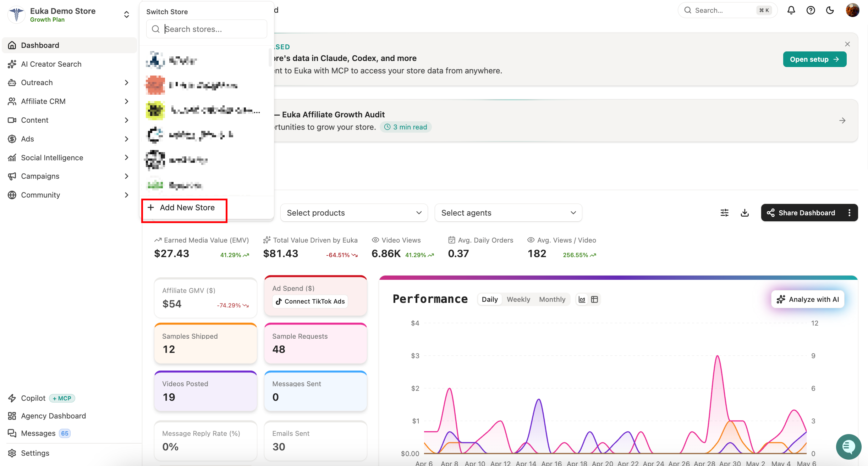Open the Sample Requests card
This screenshot has width=868, height=466.
click(x=315, y=343)
